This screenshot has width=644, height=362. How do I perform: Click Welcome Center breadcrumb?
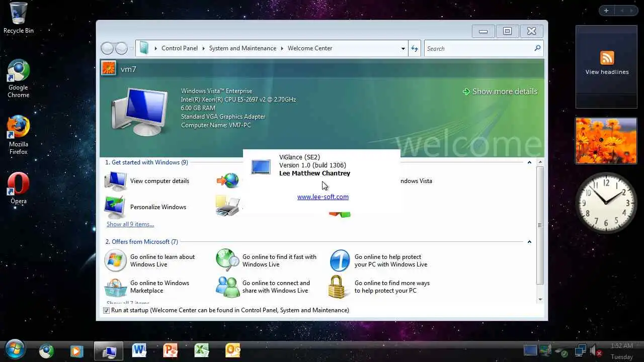pos(310,48)
